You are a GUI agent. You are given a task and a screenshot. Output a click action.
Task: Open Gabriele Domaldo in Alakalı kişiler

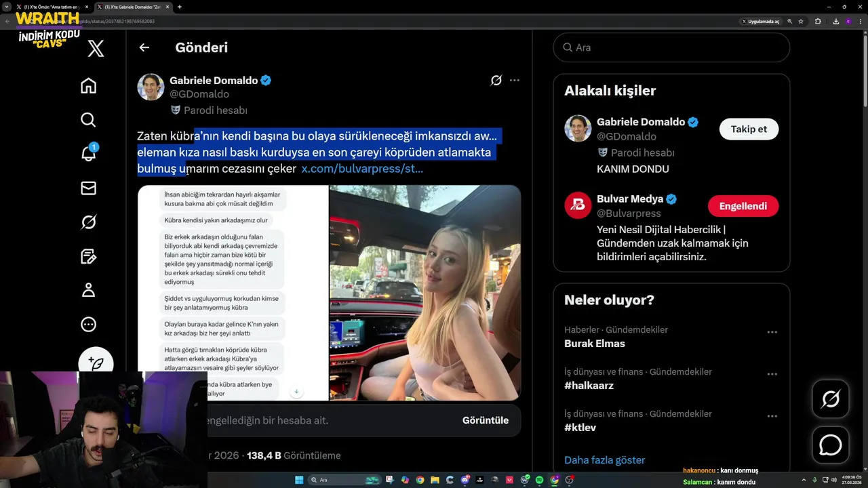point(641,122)
